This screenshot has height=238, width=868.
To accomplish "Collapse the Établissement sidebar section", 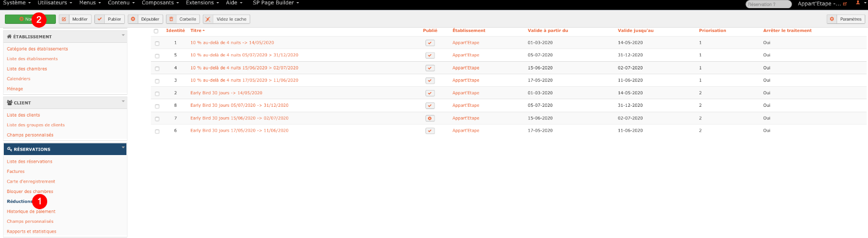I will 123,35.
